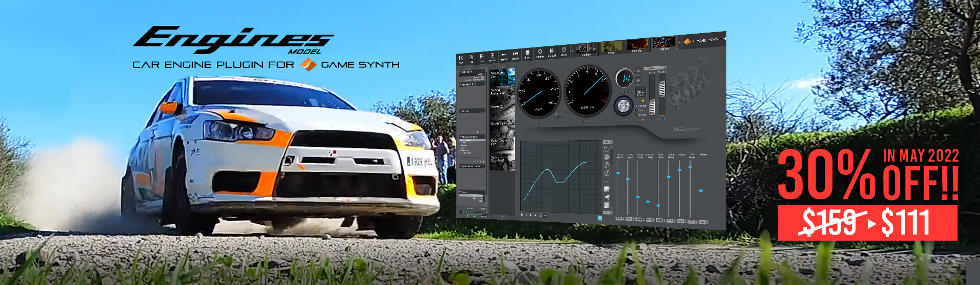
Task: Select the fingerprint pattern curve shape icon
Action: point(606,157)
